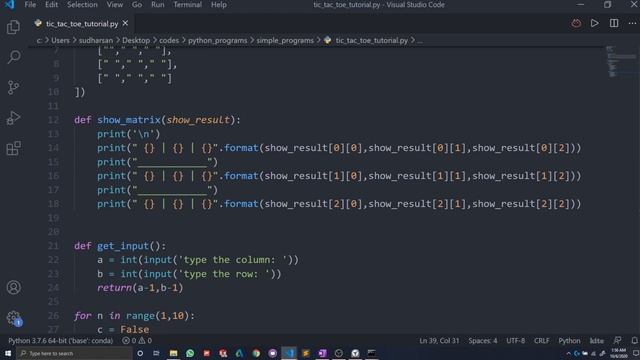Open the Selection menu
The width and height of the screenshot is (640, 360).
click(x=82, y=4)
